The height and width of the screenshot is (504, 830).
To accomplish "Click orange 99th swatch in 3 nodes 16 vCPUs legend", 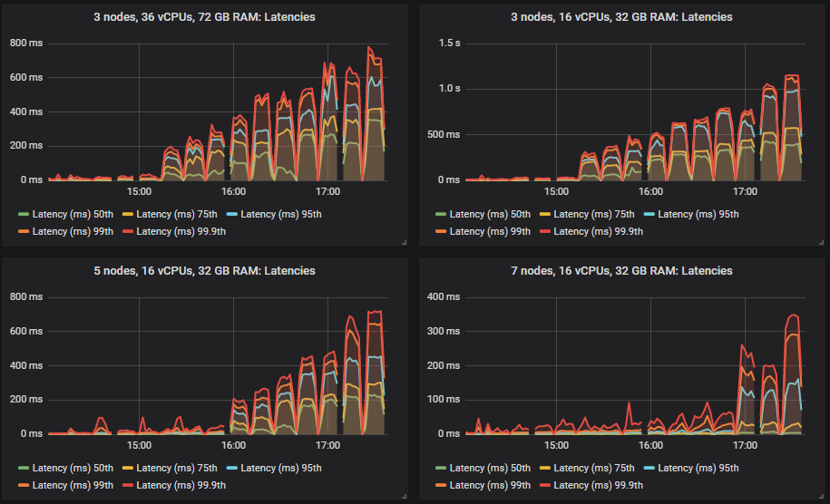I will [x=441, y=231].
